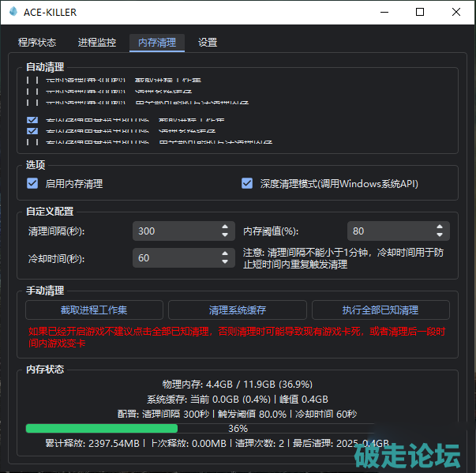Click the 截取进程工作集 button
The height and width of the screenshot is (473, 476).
pos(94,310)
